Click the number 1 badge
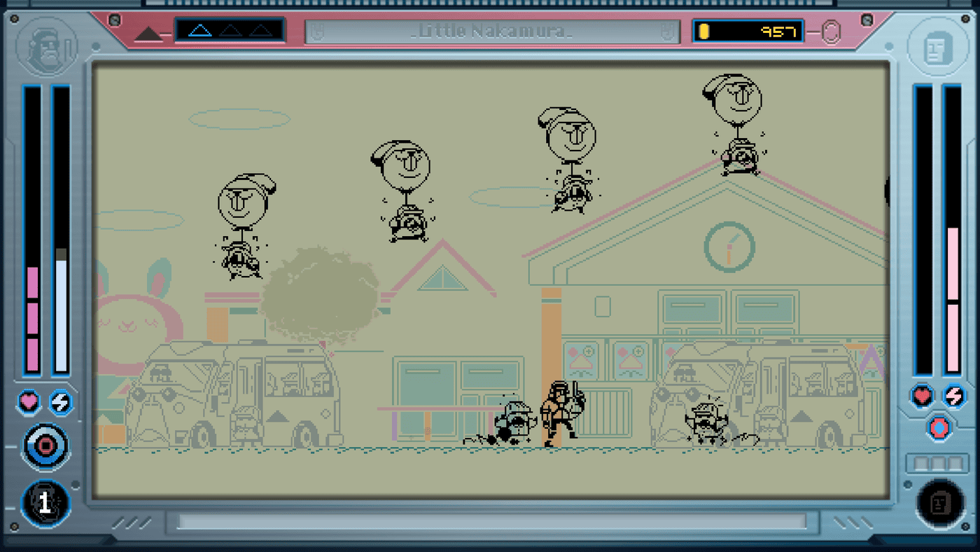The width and height of the screenshot is (980, 552). pos(45,503)
